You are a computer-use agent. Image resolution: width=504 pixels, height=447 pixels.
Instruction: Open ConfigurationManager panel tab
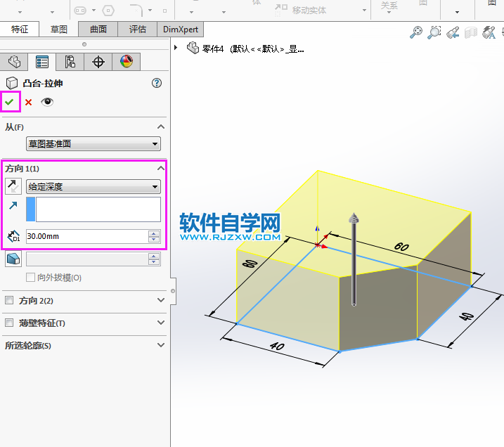[70, 62]
